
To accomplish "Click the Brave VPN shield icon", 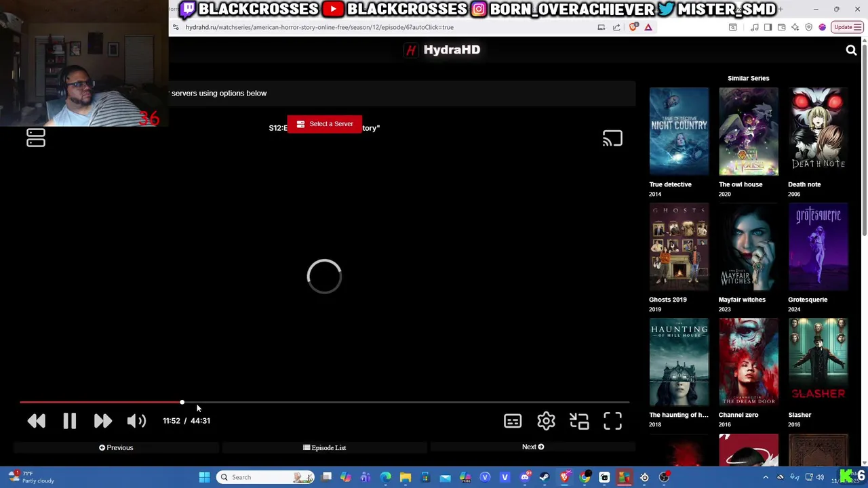I will tap(808, 27).
